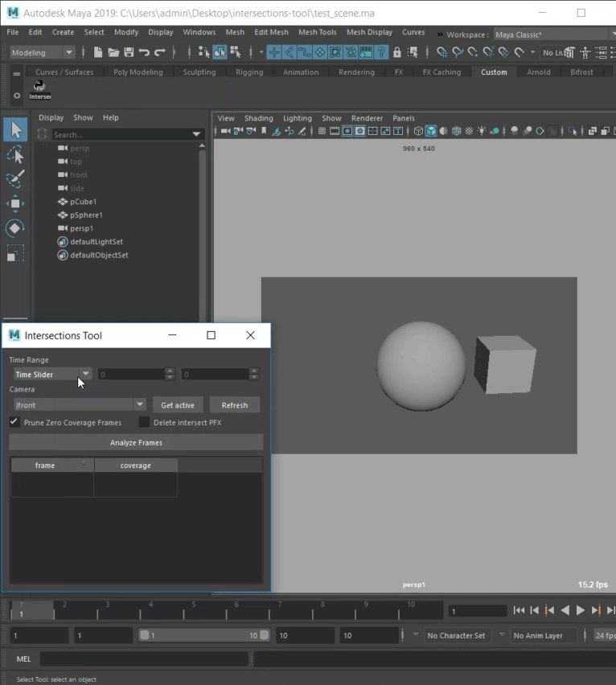The width and height of the screenshot is (616, 685).
Task: Select pSphere1 in the outliner
Action: tap(86, 215)
